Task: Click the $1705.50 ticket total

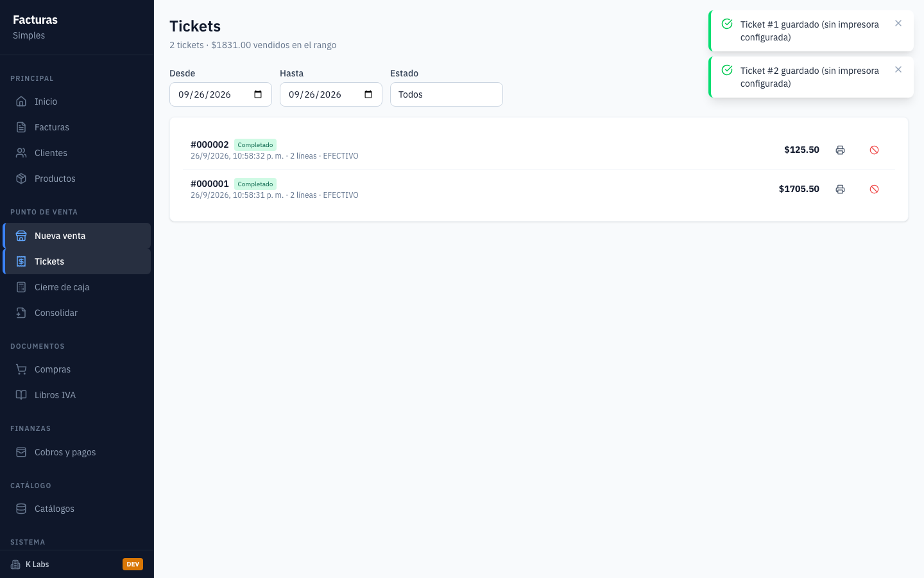Action: click(x=799, y=189)
